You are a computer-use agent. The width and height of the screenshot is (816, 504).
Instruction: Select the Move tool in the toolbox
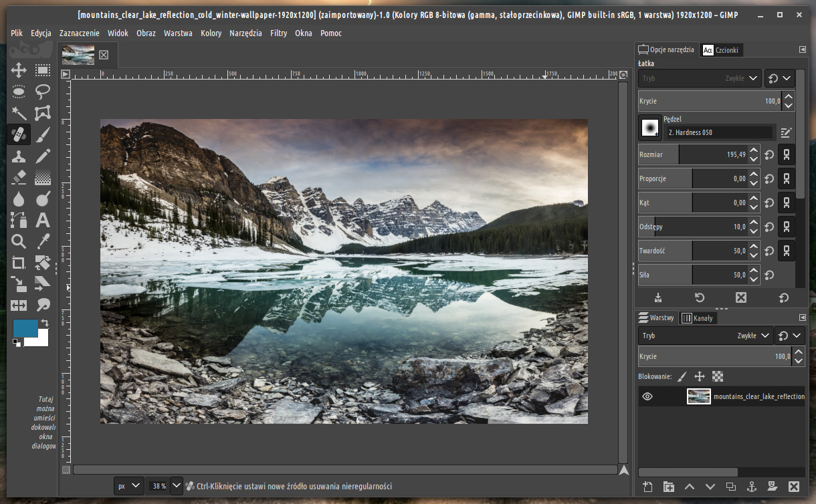[x=19, y=70]
